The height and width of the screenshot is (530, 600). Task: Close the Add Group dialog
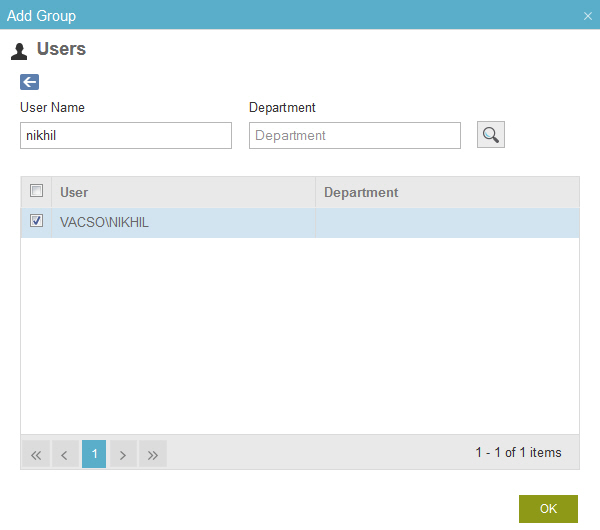tap(588, 16)
